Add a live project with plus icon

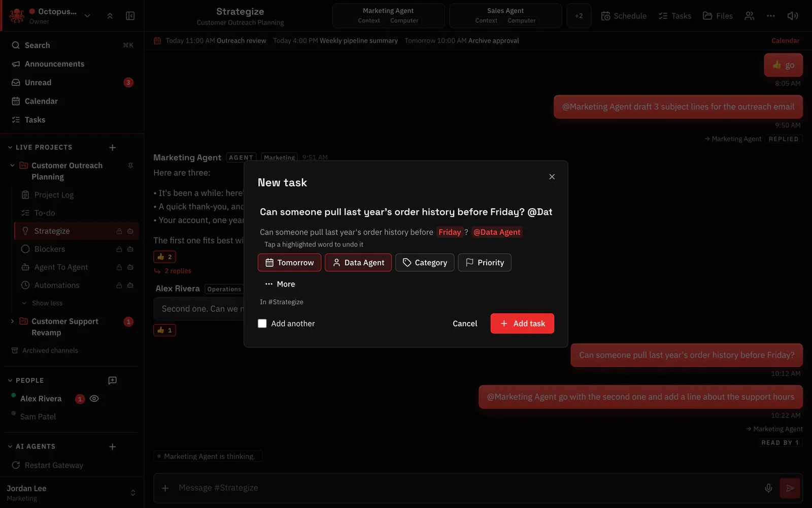point(113,147)
